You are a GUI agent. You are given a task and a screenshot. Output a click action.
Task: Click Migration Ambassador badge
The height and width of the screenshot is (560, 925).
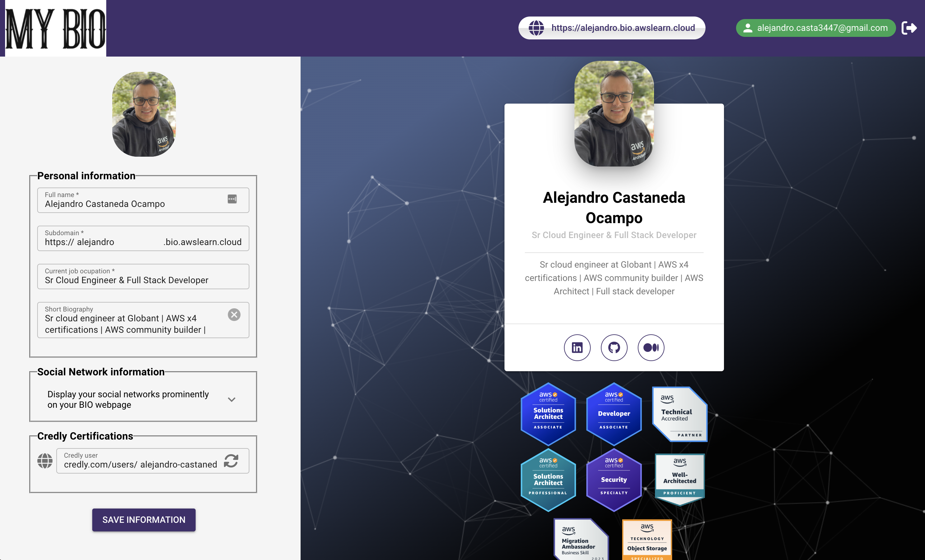[581, 539]
